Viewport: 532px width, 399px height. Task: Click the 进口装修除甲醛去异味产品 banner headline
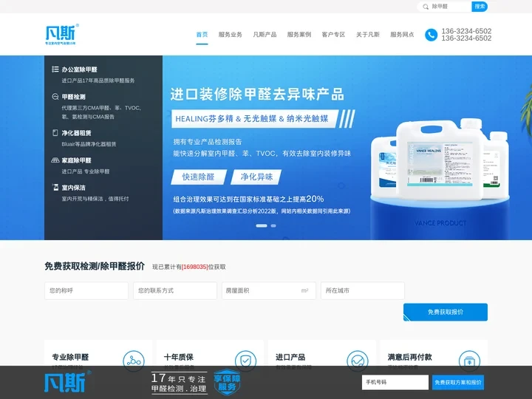[x=257, y=95]
